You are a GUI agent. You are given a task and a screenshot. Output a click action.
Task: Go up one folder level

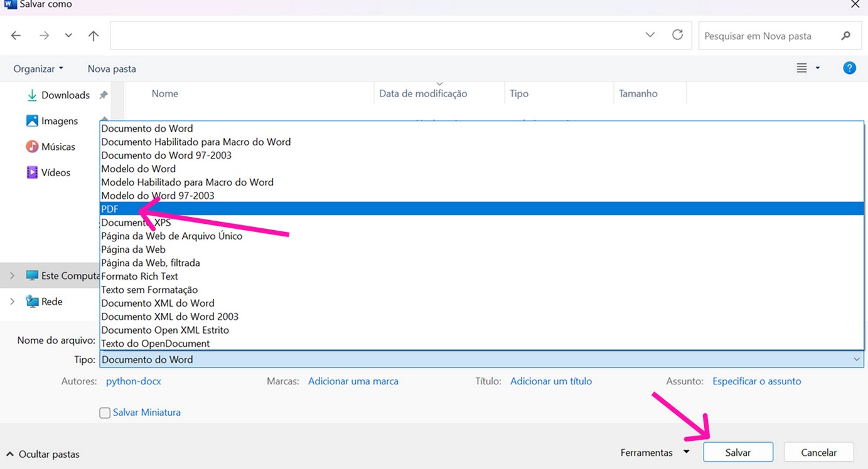click(94, 36)
